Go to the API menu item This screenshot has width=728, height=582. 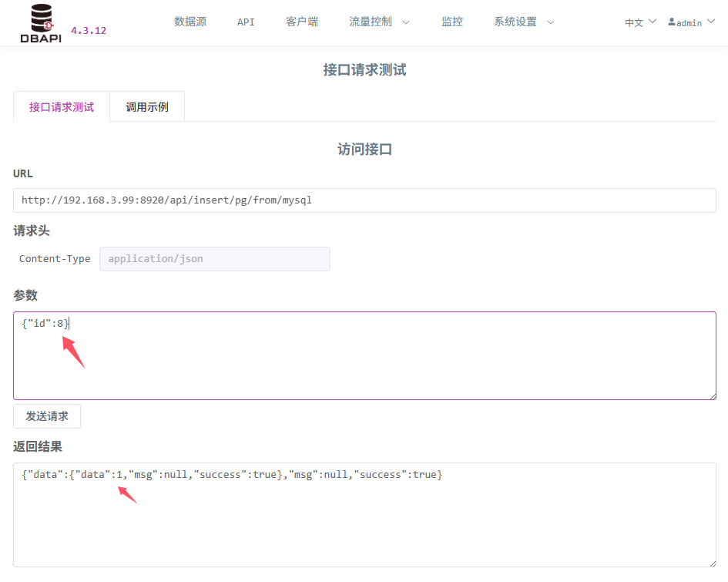point(246,22)
